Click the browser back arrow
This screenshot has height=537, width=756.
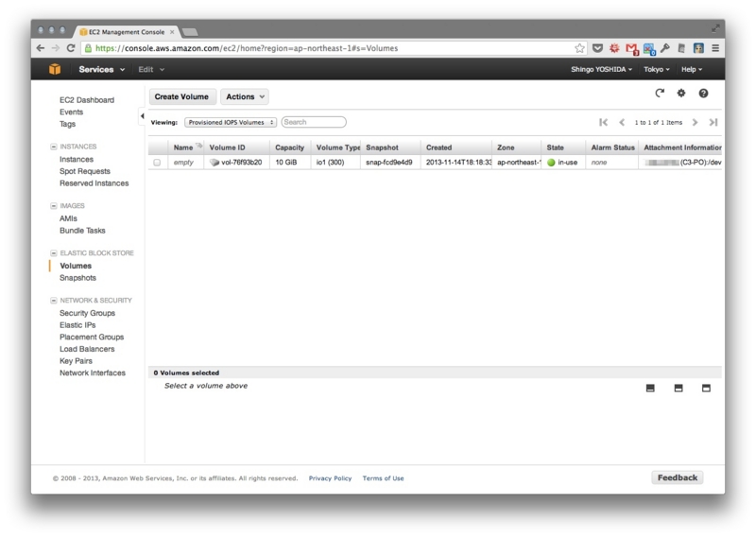(x=41, y=48)
